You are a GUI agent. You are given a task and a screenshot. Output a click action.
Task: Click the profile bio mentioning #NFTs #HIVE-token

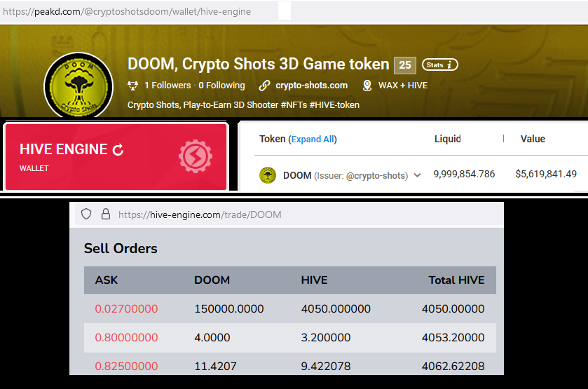tap(243, 104)
